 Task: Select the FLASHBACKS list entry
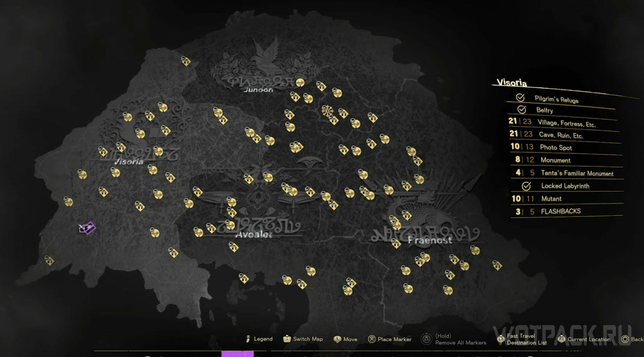click(x=561, y=211)
